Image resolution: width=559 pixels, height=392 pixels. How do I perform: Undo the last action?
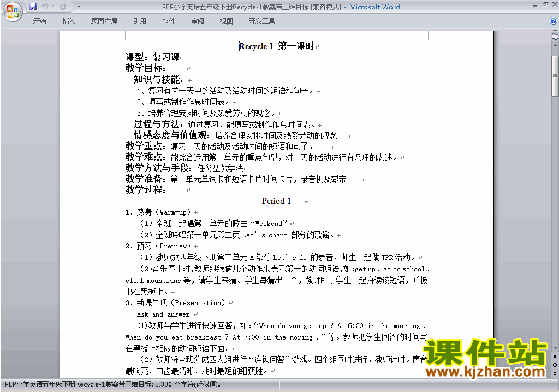45,7
